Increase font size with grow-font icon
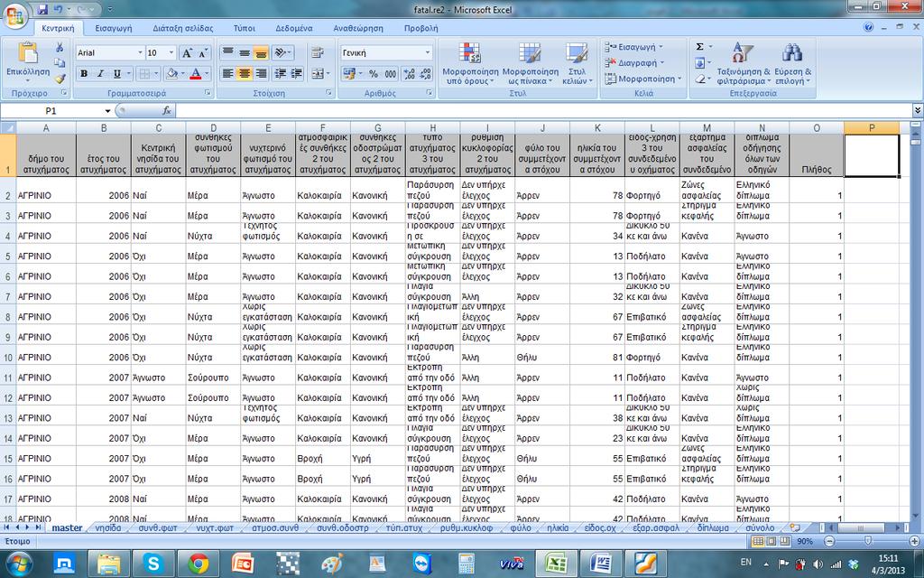 coord(186,53)
